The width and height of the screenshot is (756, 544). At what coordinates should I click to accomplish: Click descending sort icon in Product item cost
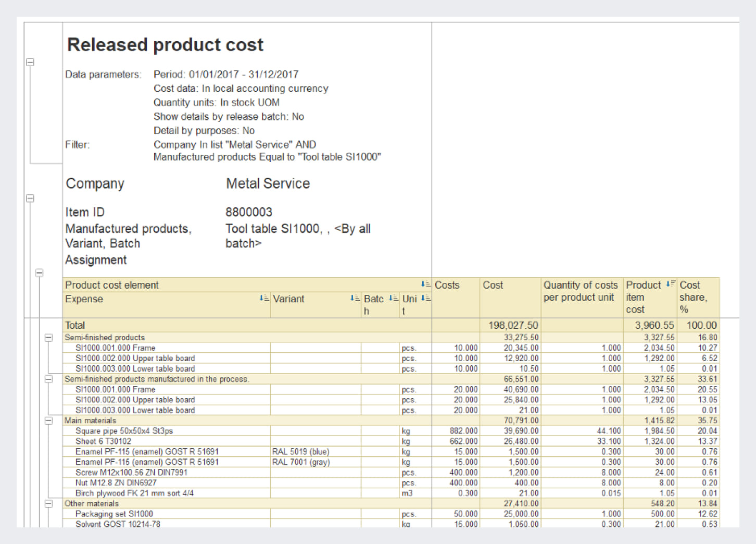pos(671,284)
